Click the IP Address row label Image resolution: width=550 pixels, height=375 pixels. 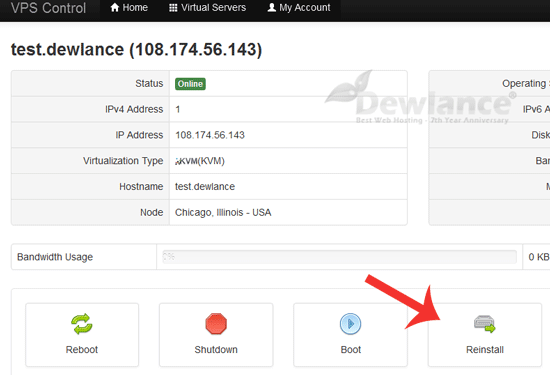point(139,135)
